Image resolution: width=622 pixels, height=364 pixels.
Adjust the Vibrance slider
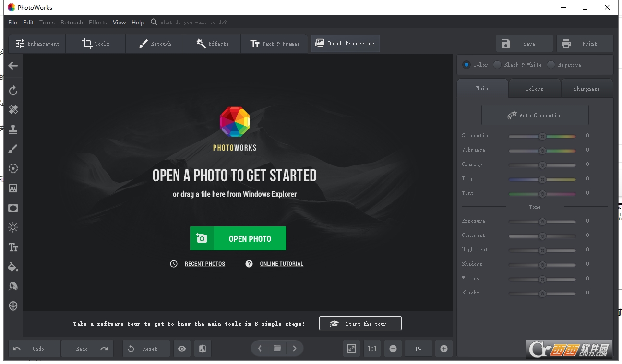click(x=542, y=151)
